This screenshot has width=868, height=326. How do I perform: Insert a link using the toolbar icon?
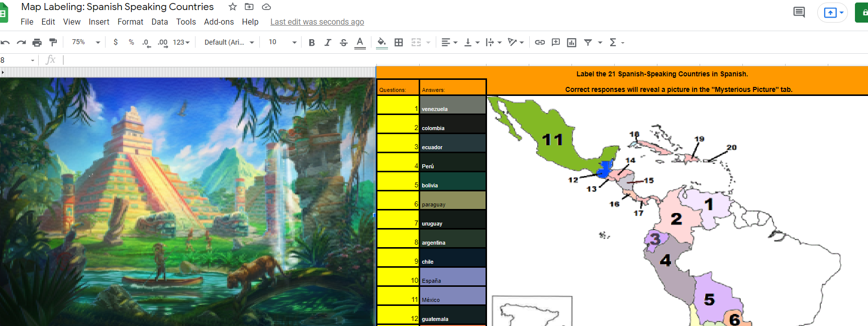(x=540, y=42)
